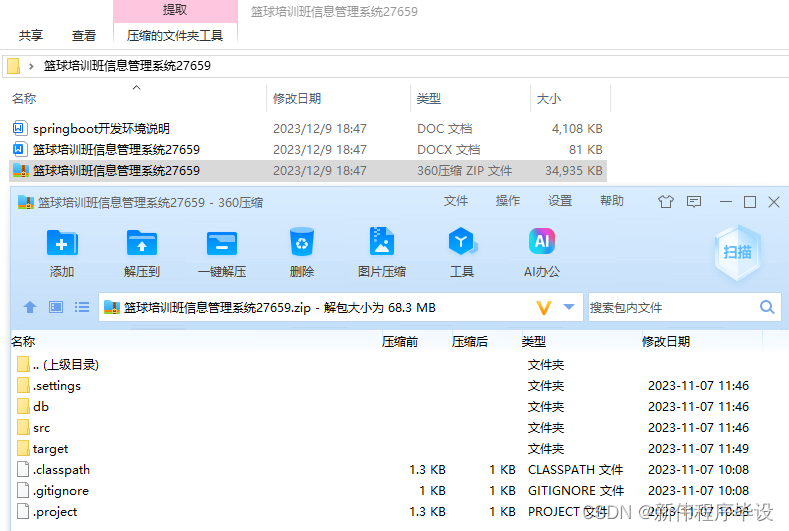The height and width of the screenshot is (531, 789).
Task: Click the orange V logo in path bar
Action: point(544,307)
